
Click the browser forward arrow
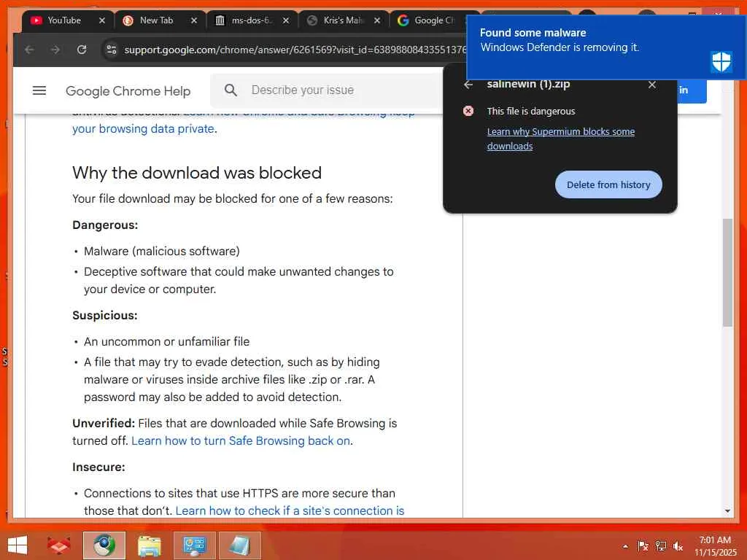[55, 50]
